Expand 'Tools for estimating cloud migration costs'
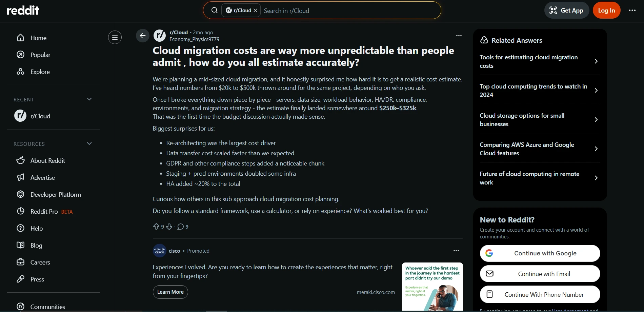The height and width of the screenshot is (312, 644). point(539,61)
